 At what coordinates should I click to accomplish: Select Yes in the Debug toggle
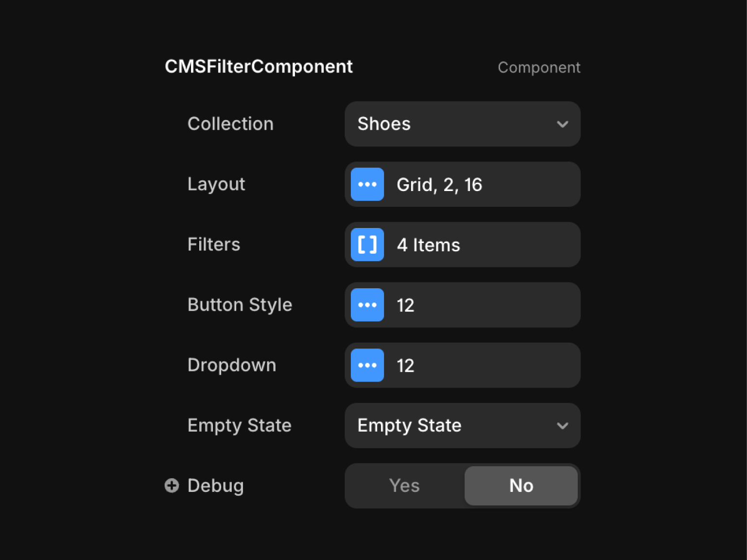click(x=404, y=486)
